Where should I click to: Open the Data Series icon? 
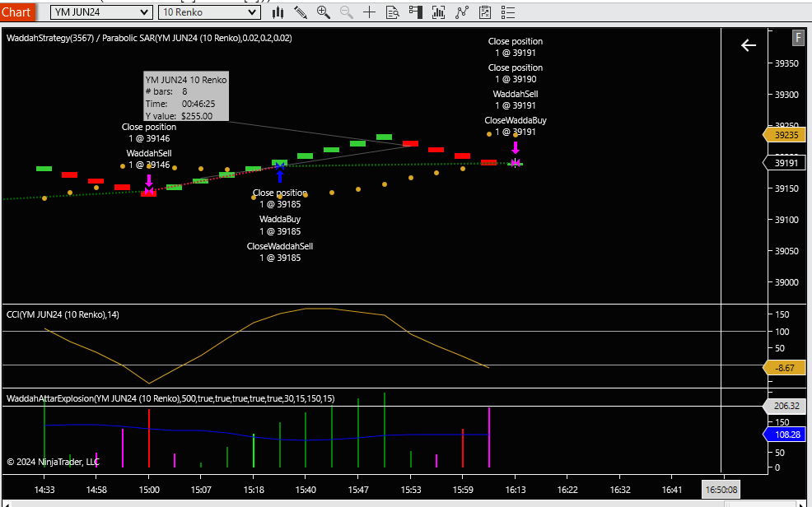coord(438,12)
